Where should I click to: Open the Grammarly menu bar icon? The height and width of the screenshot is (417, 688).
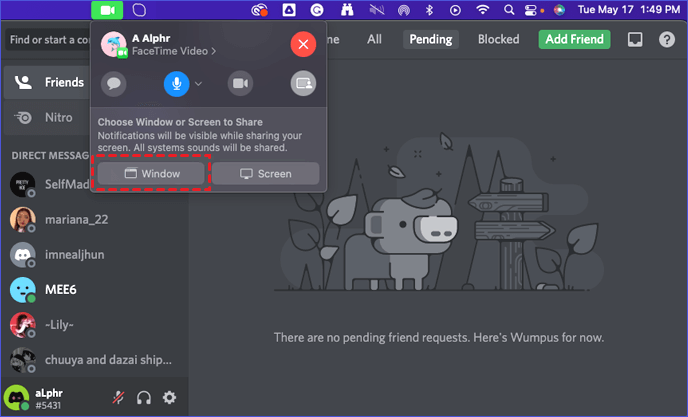[317, 10]
